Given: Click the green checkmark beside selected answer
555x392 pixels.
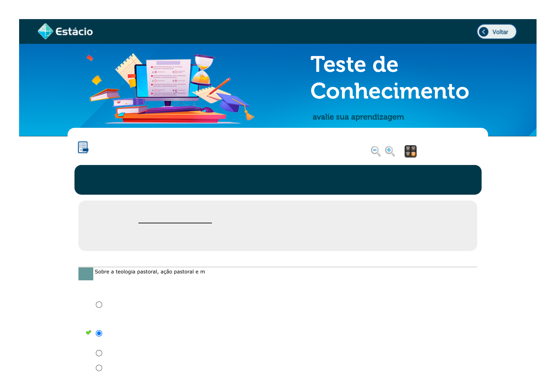Looking at the screenshot, I should [88, 333].
